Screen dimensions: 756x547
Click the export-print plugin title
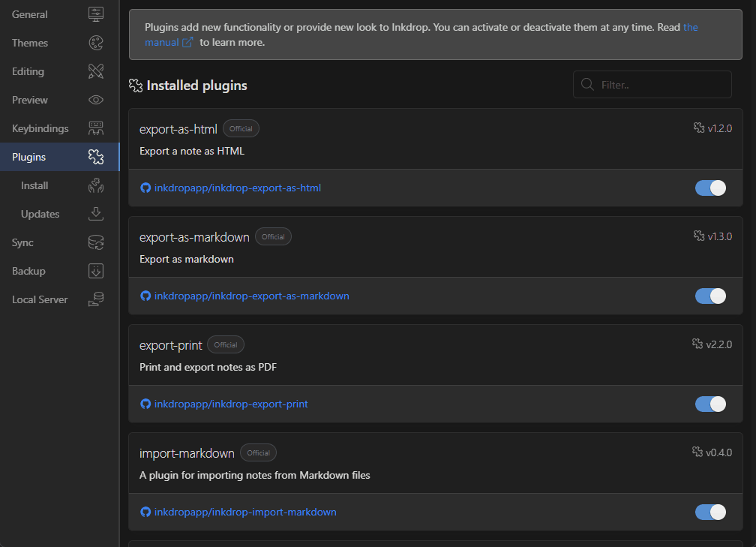click(171, 345)
